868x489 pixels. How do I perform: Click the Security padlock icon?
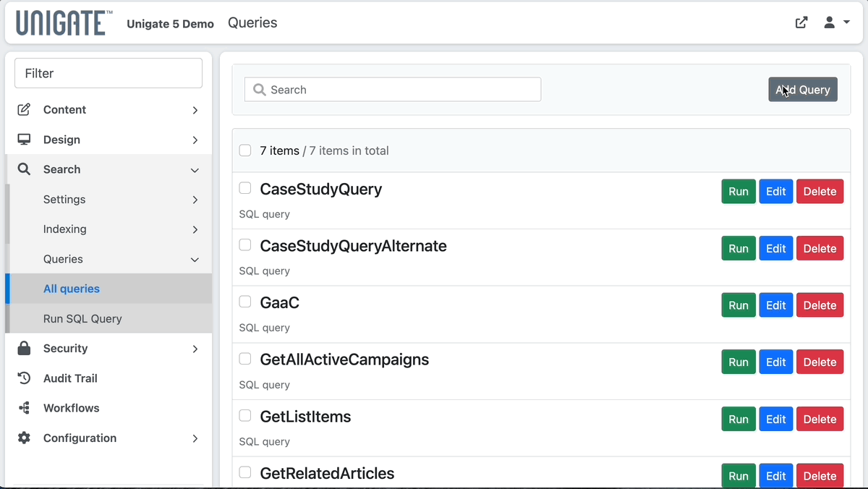point(24,348)
